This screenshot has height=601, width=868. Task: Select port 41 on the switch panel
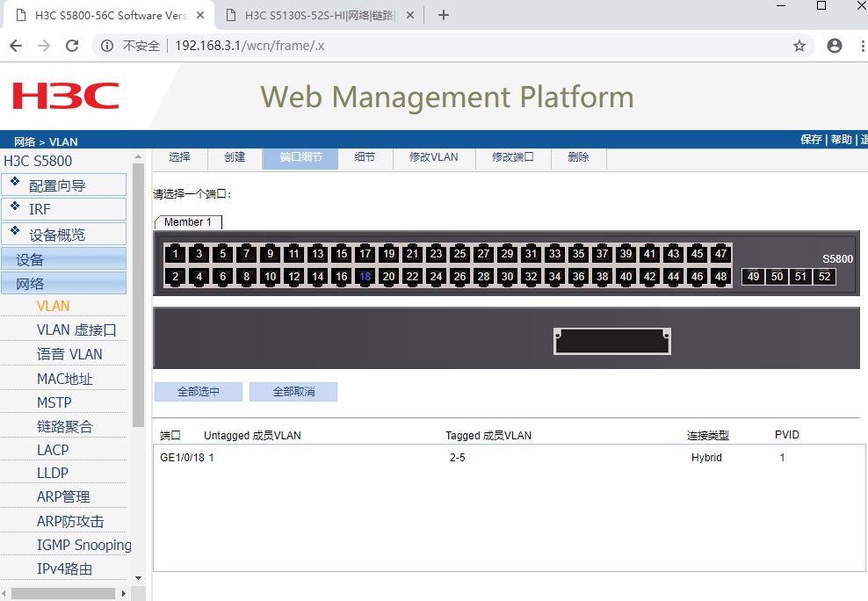point(650,253)
